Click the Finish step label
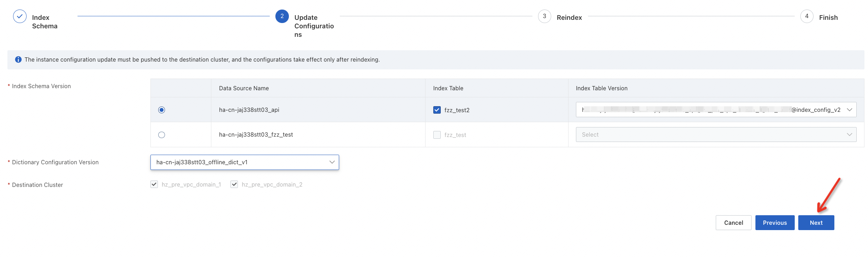Viewport: 868px width, 257px height. click(x=828, y=18)
